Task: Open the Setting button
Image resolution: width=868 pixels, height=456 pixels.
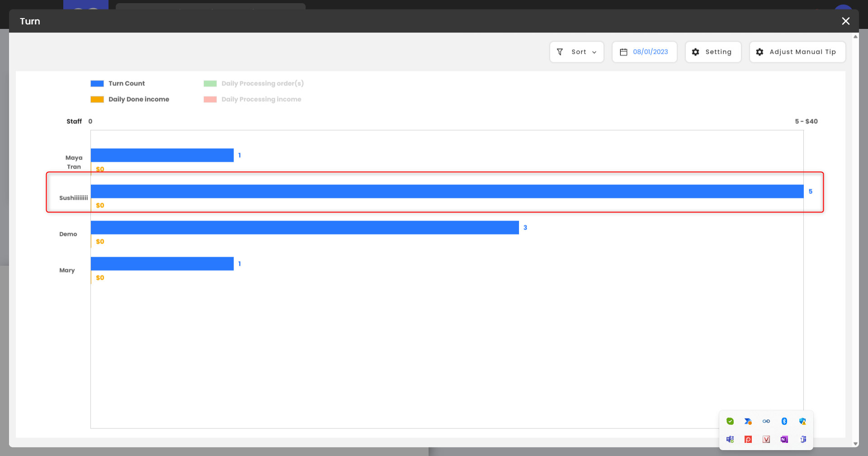Action: point(713,52)
